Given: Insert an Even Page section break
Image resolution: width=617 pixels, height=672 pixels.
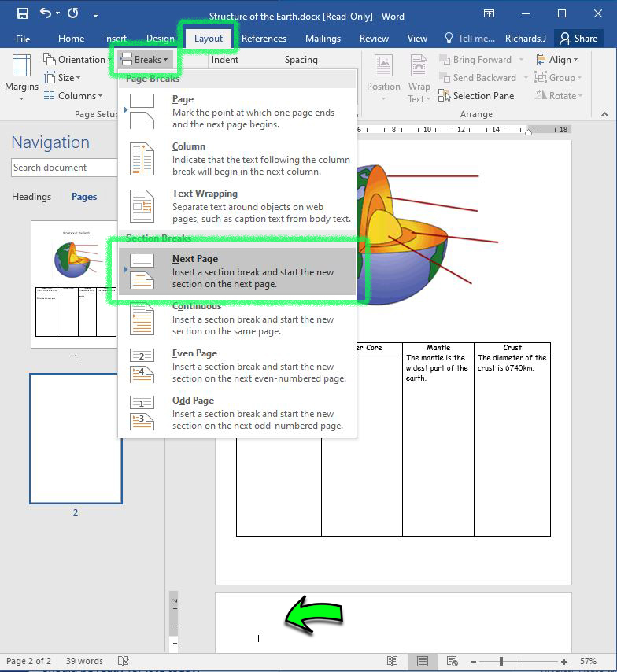Looking at the screenshot, I should [238, 366].
